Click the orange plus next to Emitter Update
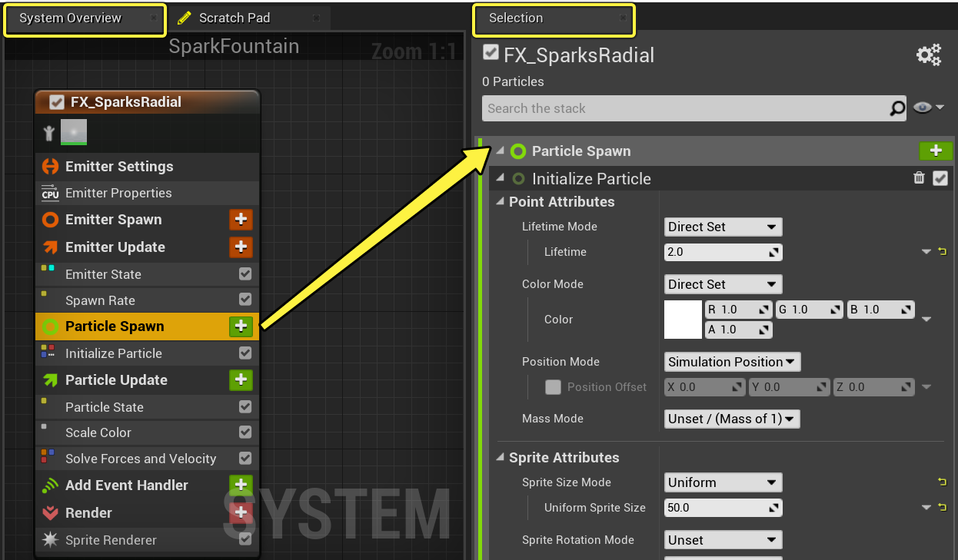This screenshot has height=560, width=958. pyautogui.click(x=241, y=247)
